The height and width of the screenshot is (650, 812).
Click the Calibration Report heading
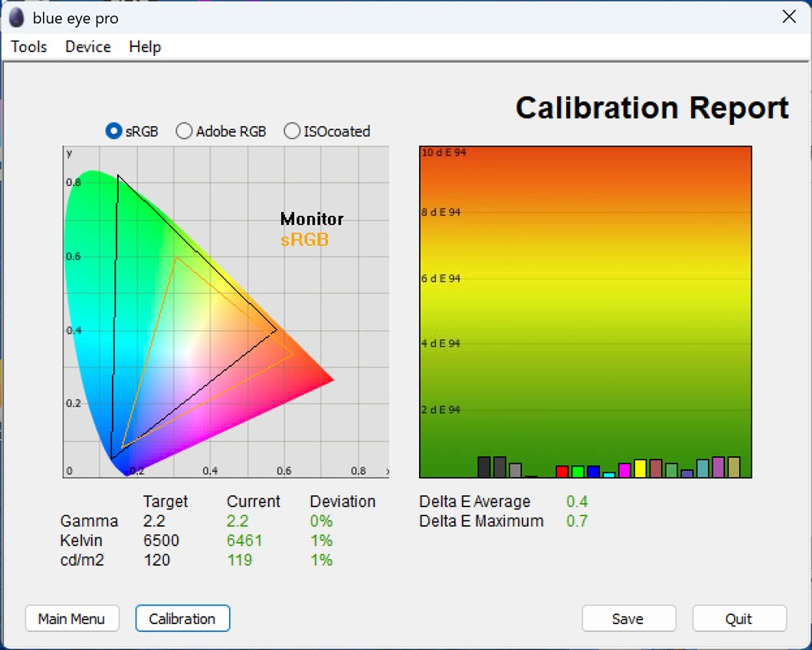651,107
